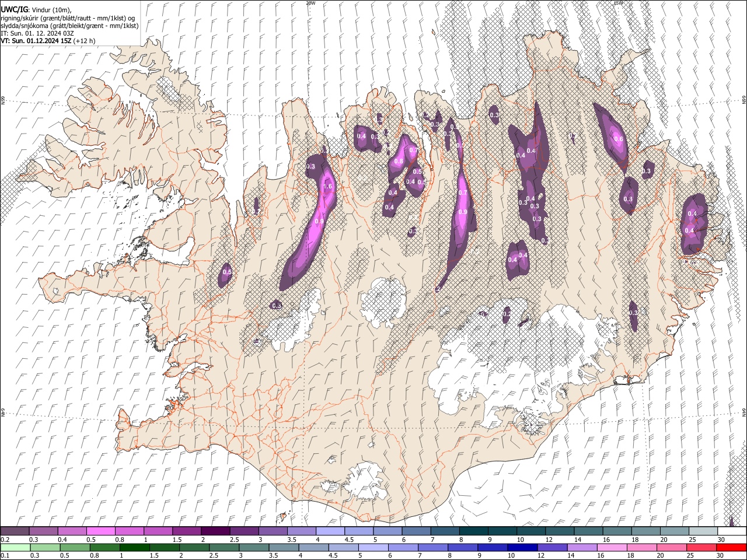Click the 'rigning/skúrir' legend description line
The image size is (747, 560).
tap(68, 18)
